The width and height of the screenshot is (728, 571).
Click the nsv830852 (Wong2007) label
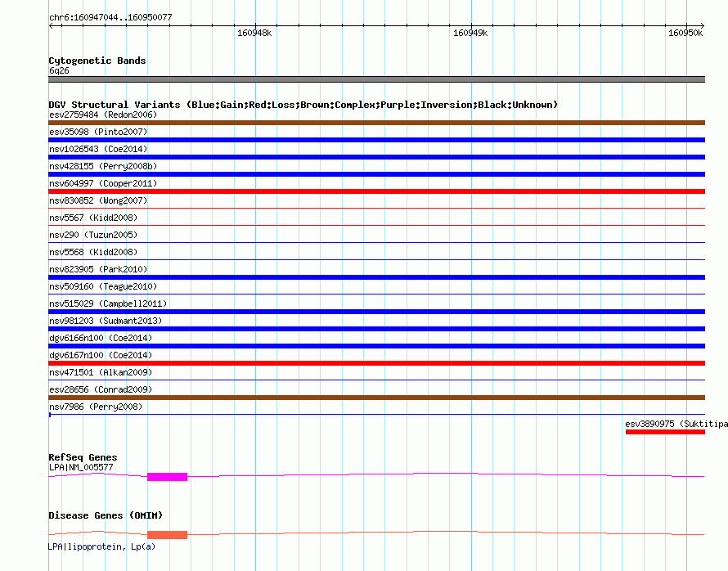pyautogui.click(x=98, y=200)
